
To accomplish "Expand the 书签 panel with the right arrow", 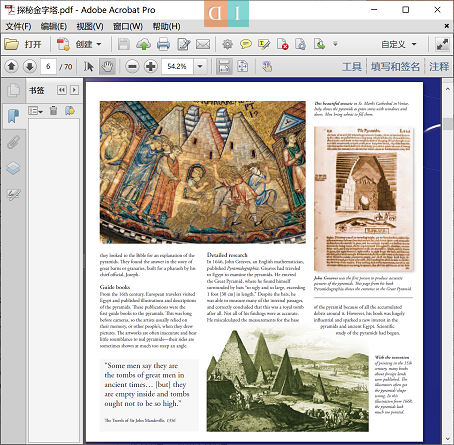I will (x=74, y=90).
